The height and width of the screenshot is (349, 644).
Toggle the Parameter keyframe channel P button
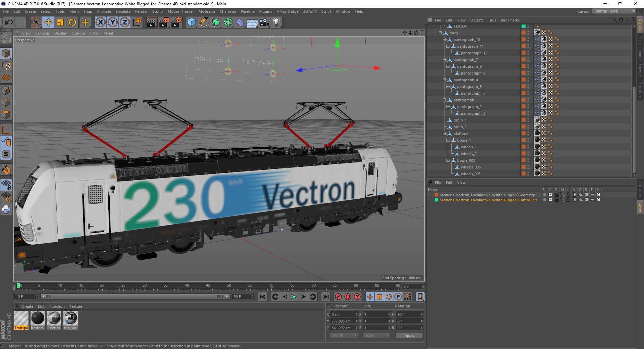click(398, 297)
